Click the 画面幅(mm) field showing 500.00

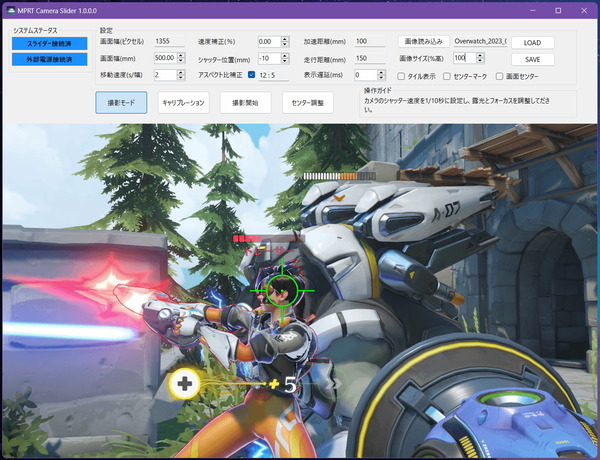(x=165, y=58)
